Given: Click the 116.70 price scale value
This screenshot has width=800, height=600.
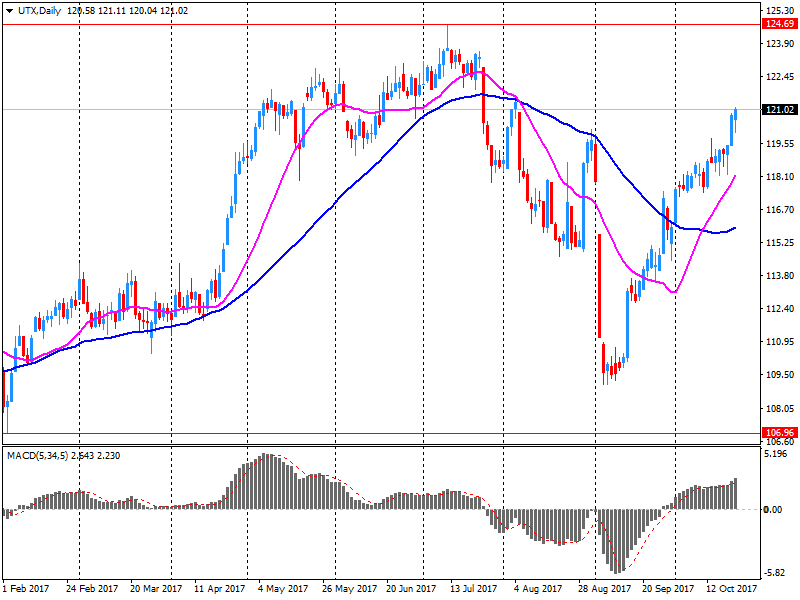Looking at the screenshot, I should pyautogui.click(x=780, y=210).
